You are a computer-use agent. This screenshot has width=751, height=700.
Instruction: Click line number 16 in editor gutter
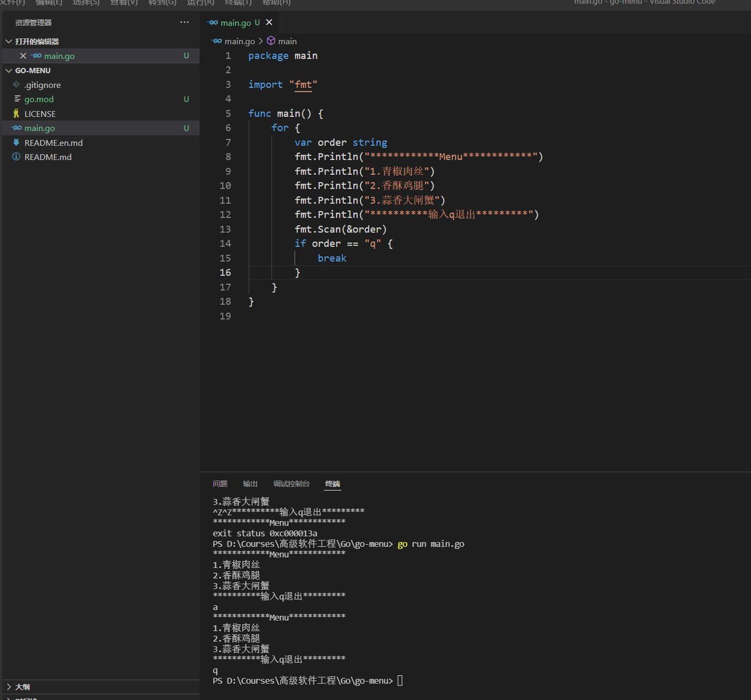225,272
